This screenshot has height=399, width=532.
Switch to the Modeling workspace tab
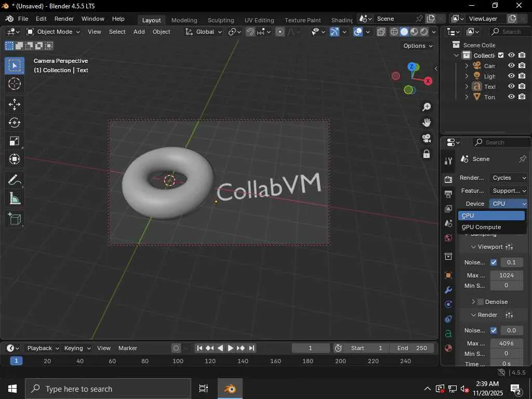[184, 20]
